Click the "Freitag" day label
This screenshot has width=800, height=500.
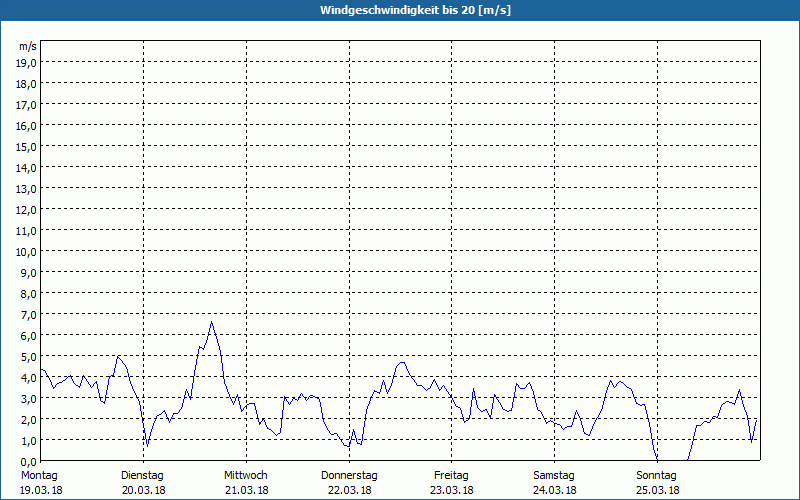452,475
